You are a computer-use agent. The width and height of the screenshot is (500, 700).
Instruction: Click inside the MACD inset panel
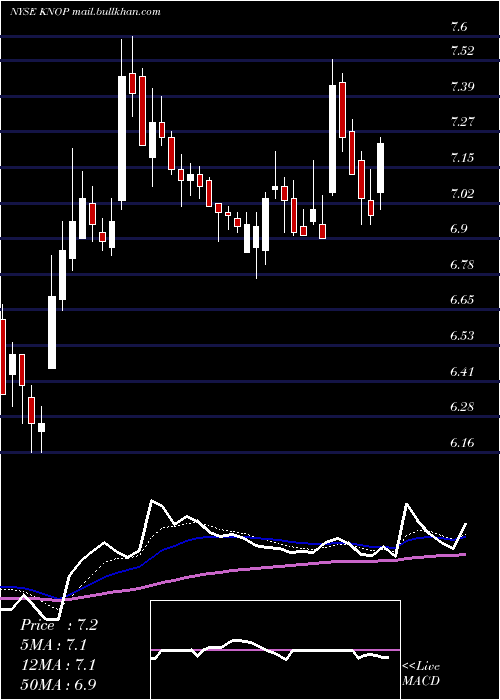275,650
